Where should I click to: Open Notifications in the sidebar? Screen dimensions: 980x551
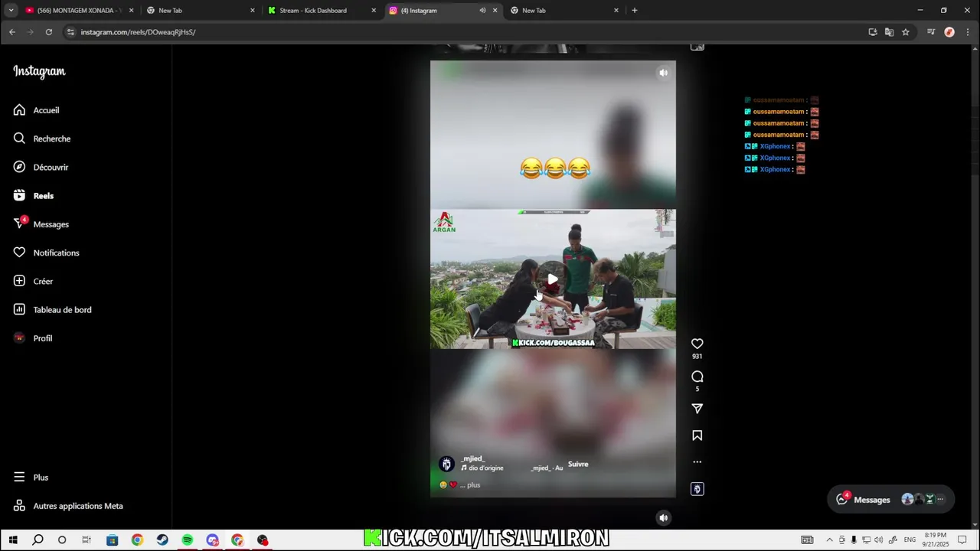click(x=56, y=253)
